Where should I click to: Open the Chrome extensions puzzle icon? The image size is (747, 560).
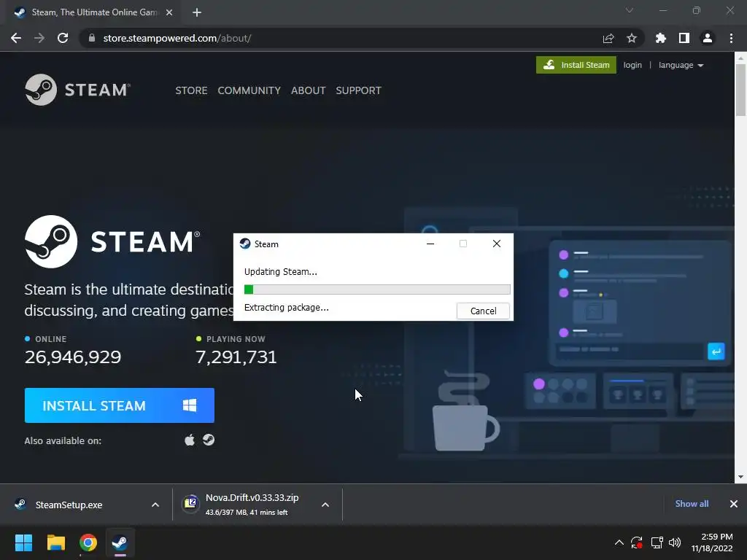click(x=661, y=38)
